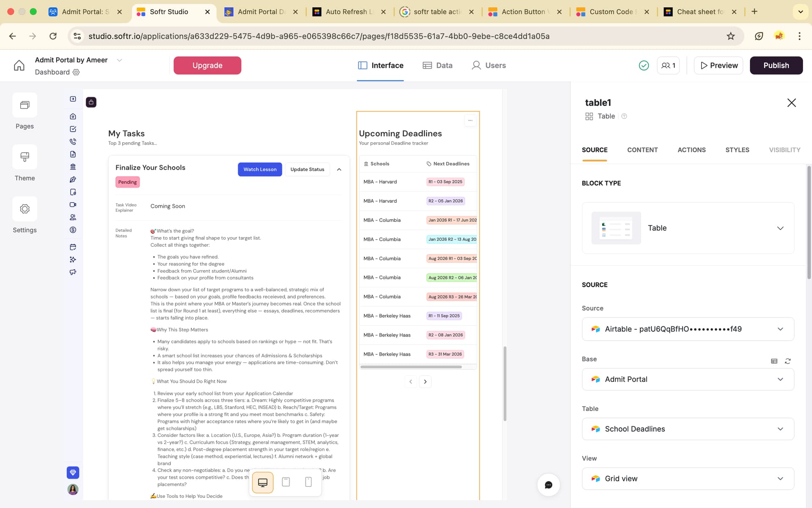Click the bank building icon in sidebar
The image size is (812, 508).
pyautogui.click(x=73, y=167)
